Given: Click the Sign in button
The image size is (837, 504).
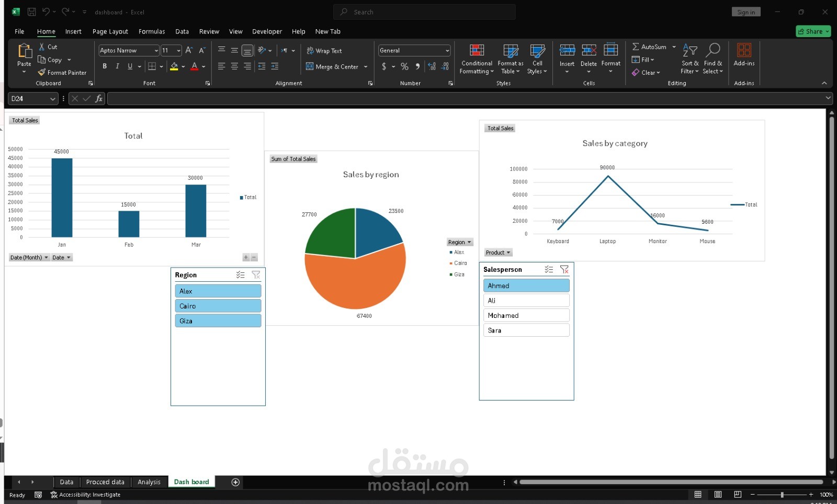Looking at the screenshot, I should click(x=746, y=12).
